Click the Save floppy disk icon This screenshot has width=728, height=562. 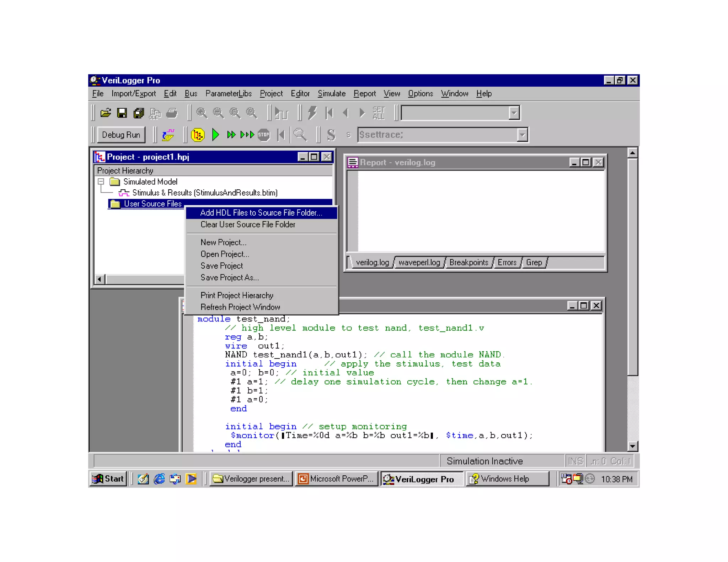[122, 113]
